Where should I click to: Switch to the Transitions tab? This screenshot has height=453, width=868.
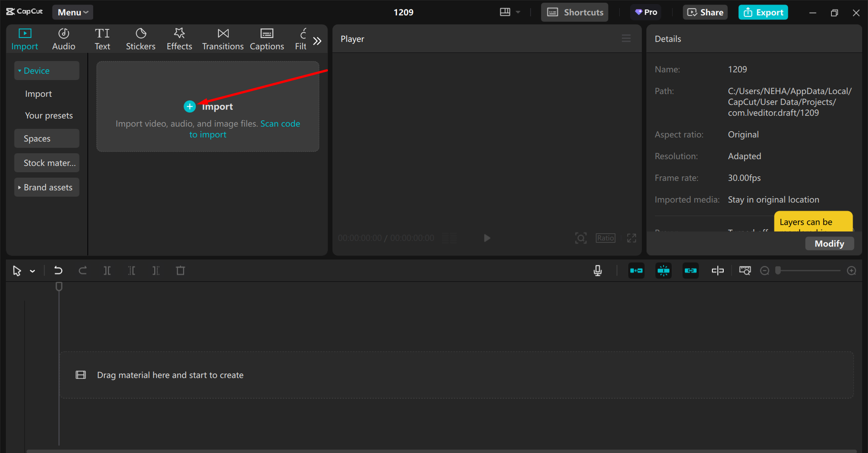[x=223, y=39]
